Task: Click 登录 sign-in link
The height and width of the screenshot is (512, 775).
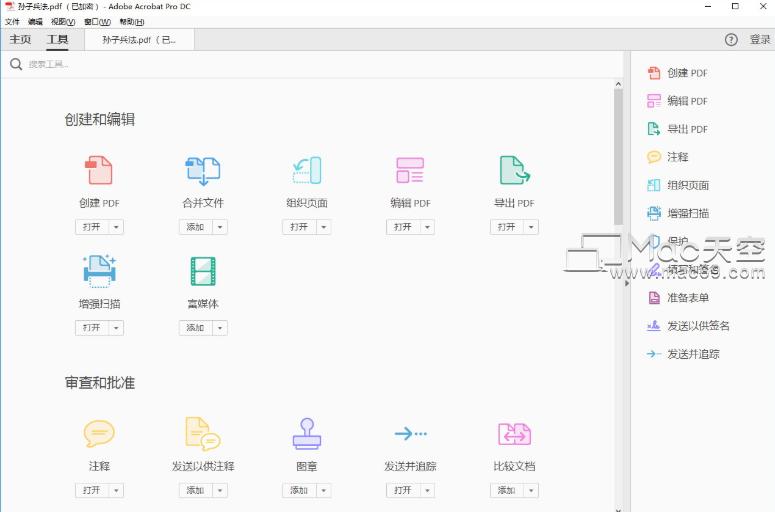Action: pos(760,40)
